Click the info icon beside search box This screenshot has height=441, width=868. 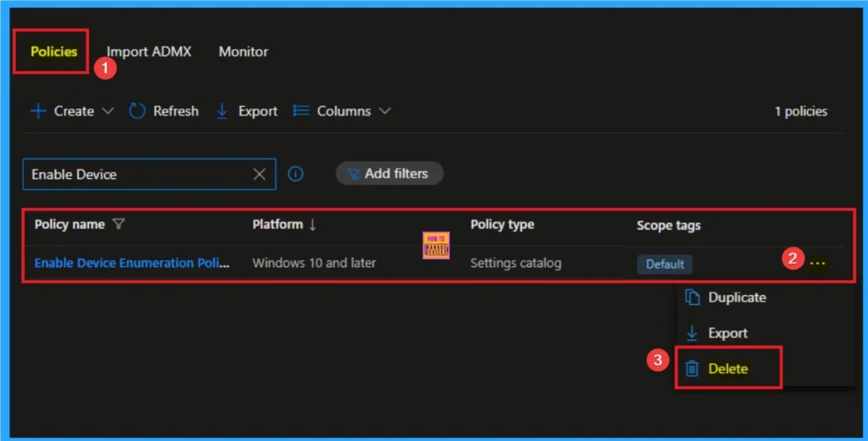(x=296, y=174)
